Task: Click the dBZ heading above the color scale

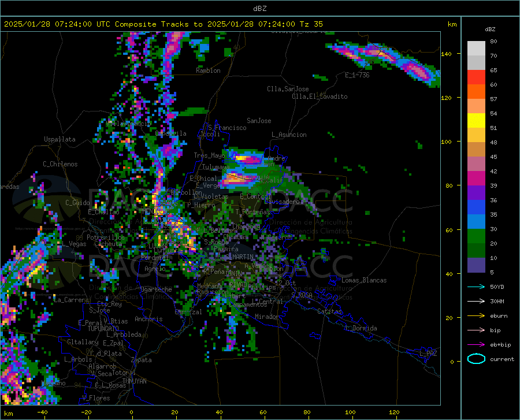Action: (x=490, y=29)
